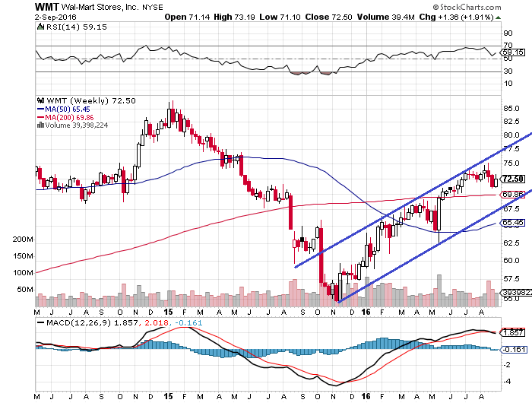This screenshot has width=532, height=403.
Task: Click the 77.5 price axis label
Action: click(x=511, y=149)
